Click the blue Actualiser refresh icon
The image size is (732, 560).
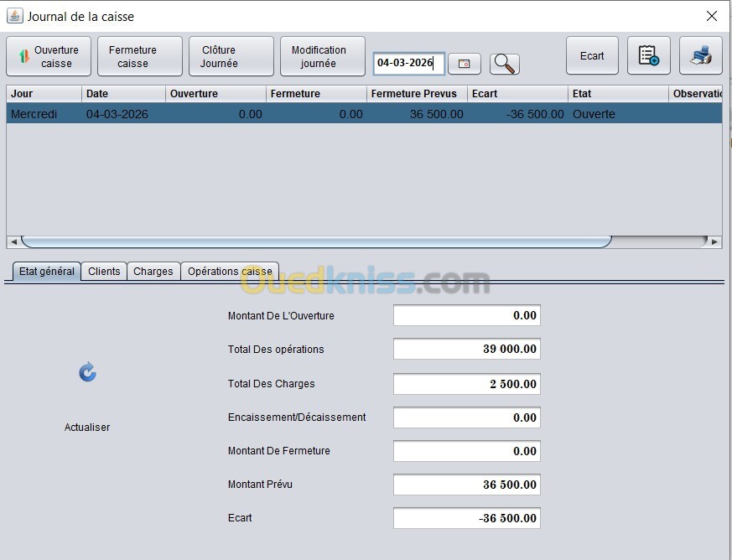(87, 372)
